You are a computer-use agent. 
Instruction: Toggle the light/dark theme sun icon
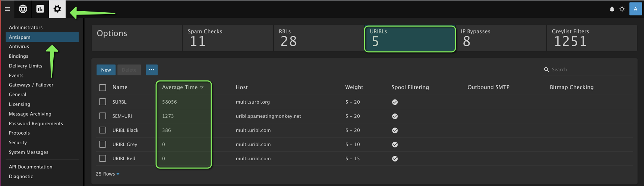click(x=622, y=9)
